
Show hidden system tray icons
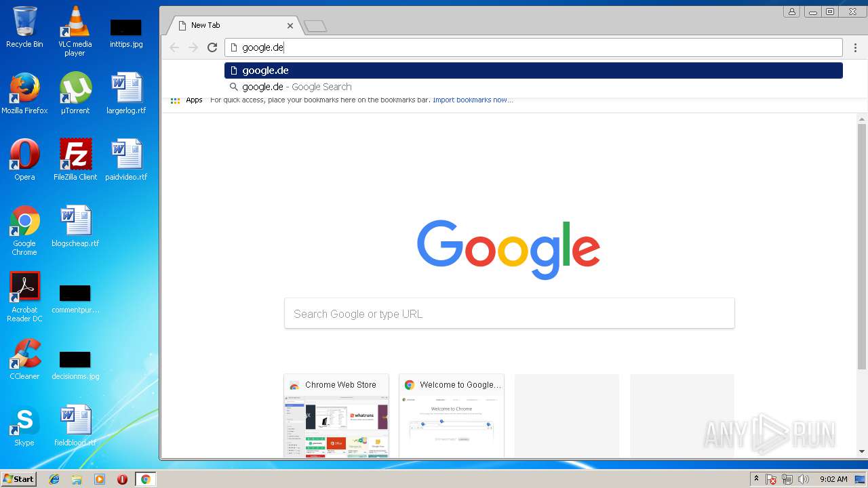tap(756, 479)
